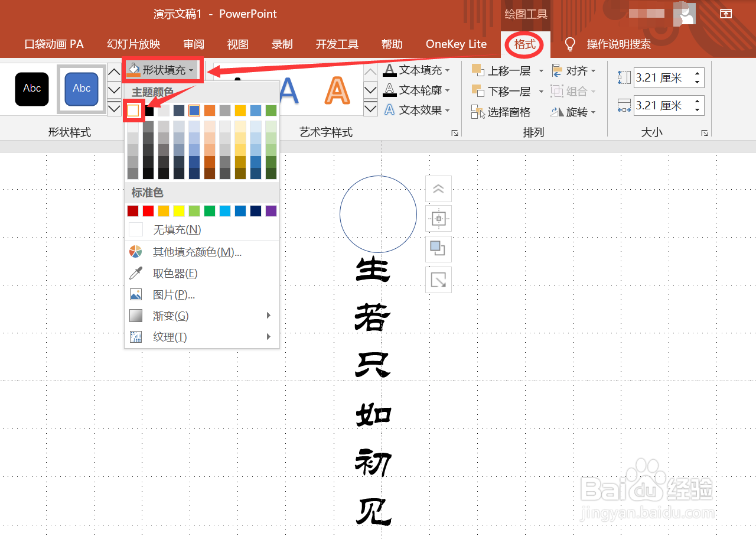Open the 文本轮廓 dropdown
The height and width of the screenshot is (539, 756).
point(416,90)
